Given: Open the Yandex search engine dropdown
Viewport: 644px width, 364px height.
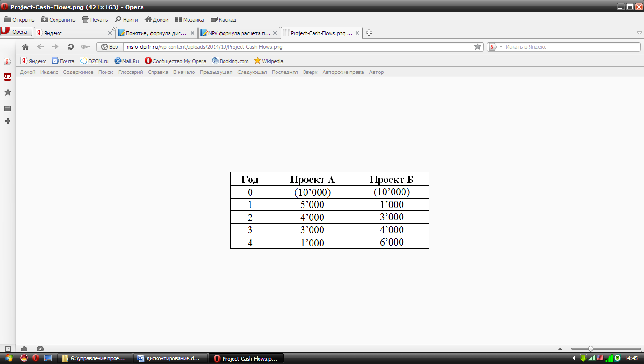Looking at the screenshot, I should 495,47.
